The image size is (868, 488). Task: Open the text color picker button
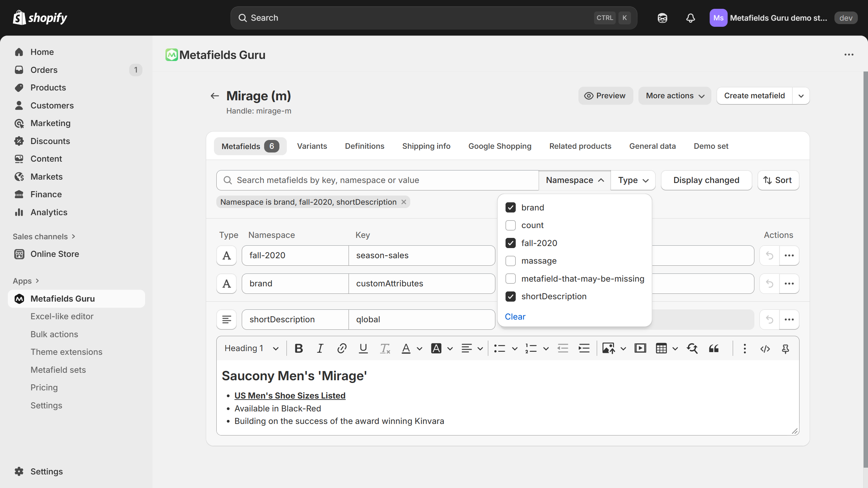tap(406, 348)
